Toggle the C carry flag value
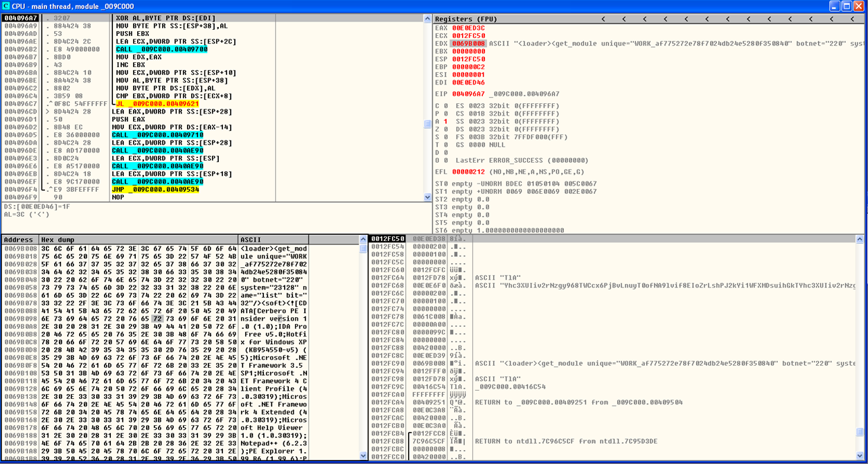 pyautogui.click(x=445, y=105)
